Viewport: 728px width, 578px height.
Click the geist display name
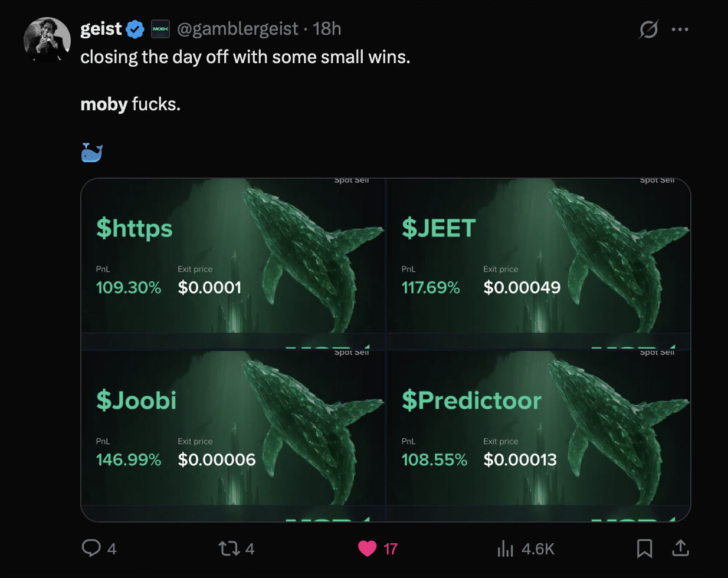coord(101,28)
